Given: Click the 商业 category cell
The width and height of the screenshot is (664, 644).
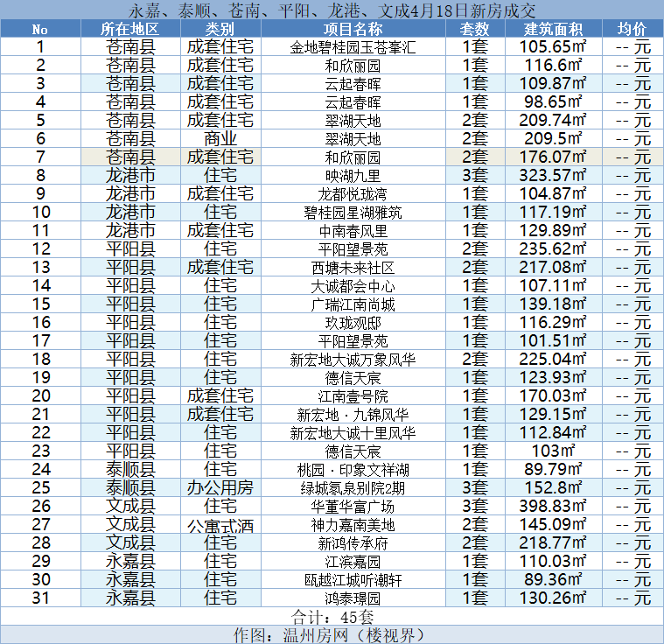Looking at the screenshot, I should (220, 138).
